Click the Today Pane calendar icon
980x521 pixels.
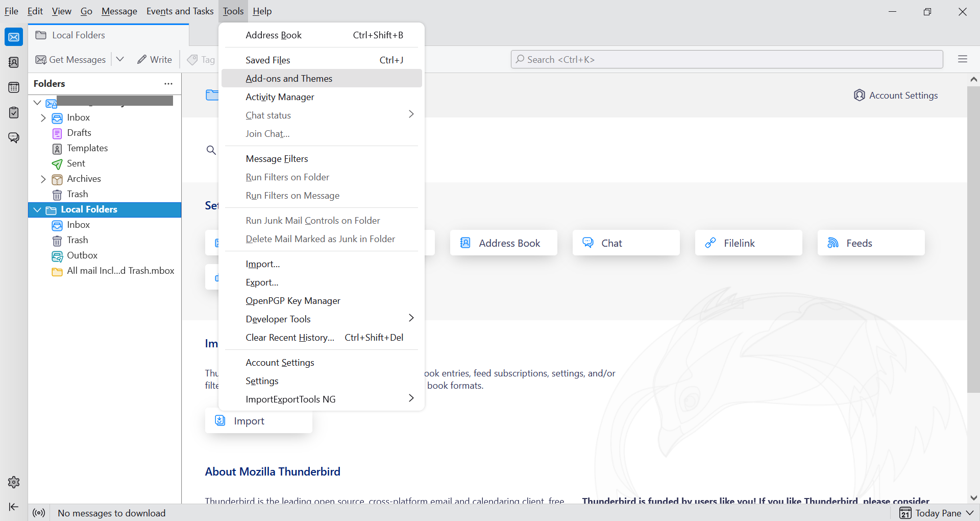[x=905, y=513]
